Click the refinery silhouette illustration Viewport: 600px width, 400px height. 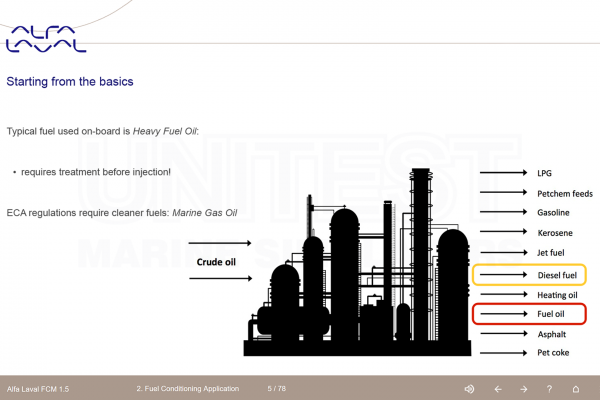357,262
